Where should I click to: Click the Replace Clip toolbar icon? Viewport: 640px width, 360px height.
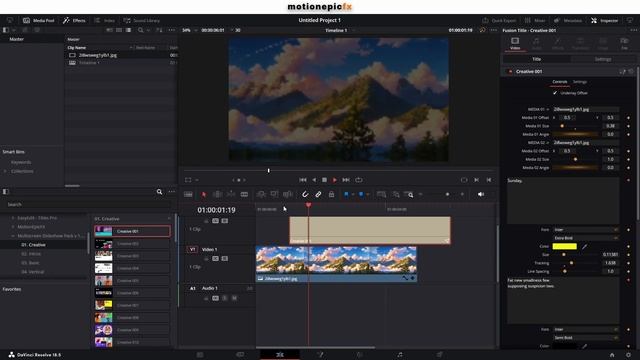(x=288, y=195)
